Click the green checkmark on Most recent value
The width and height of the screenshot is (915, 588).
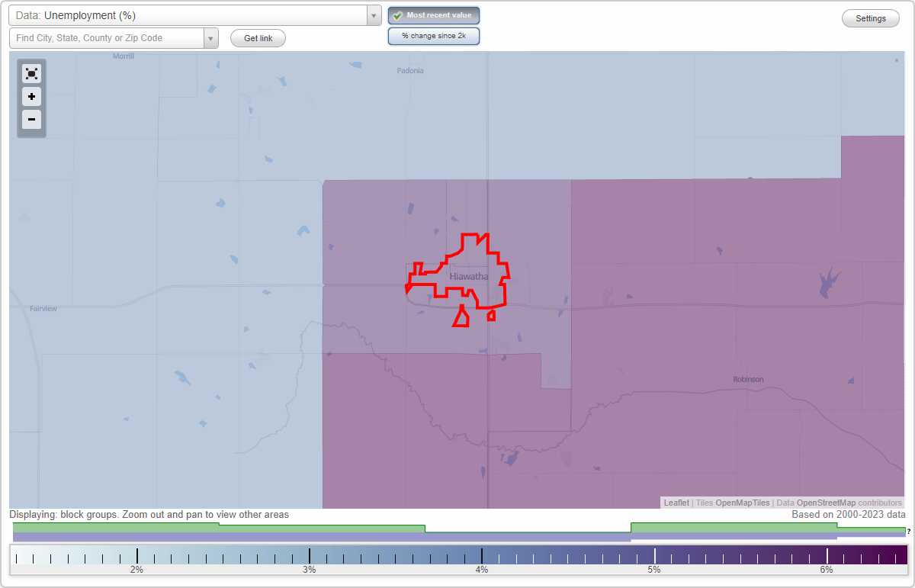click(397, 15)
